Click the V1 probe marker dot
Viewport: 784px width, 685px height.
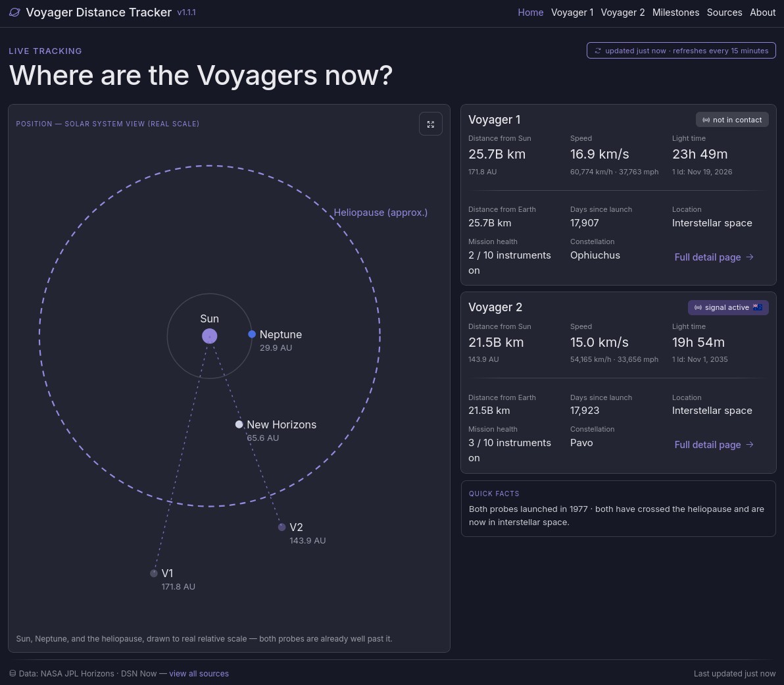[x=153, y=573]
